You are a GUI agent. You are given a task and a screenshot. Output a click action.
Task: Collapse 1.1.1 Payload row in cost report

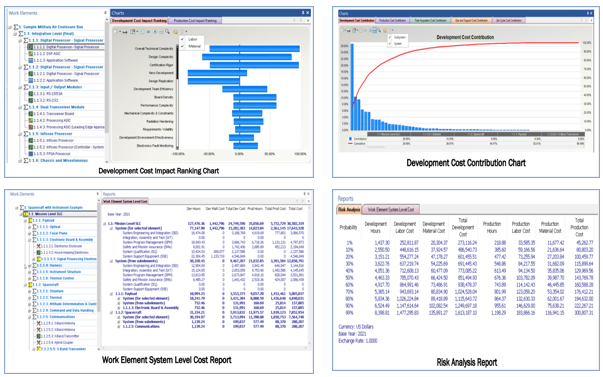coord(111,294)
